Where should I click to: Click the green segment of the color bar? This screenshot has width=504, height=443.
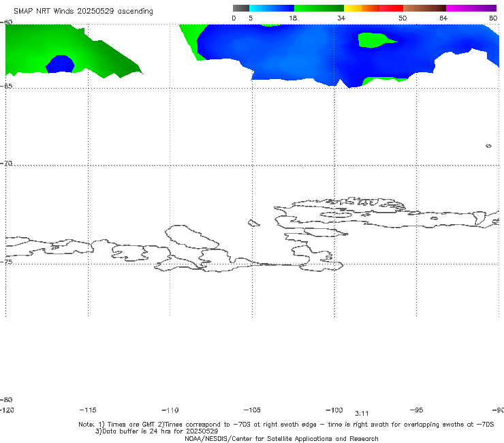[x=319, y=8]
